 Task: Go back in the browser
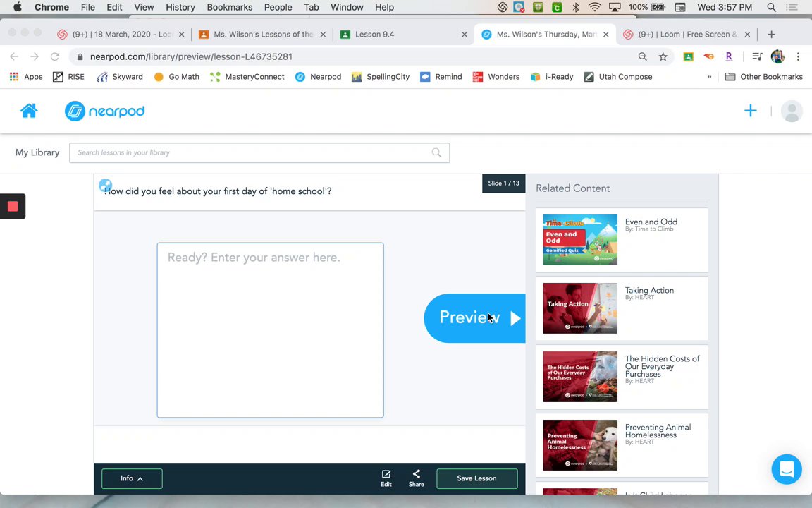(14, 56)
